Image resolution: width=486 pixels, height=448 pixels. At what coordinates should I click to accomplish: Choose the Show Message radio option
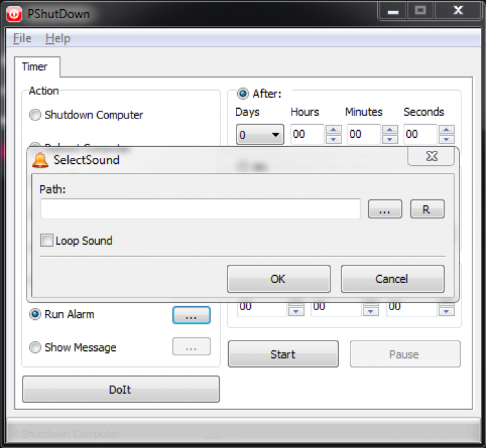tap(73, 348)
